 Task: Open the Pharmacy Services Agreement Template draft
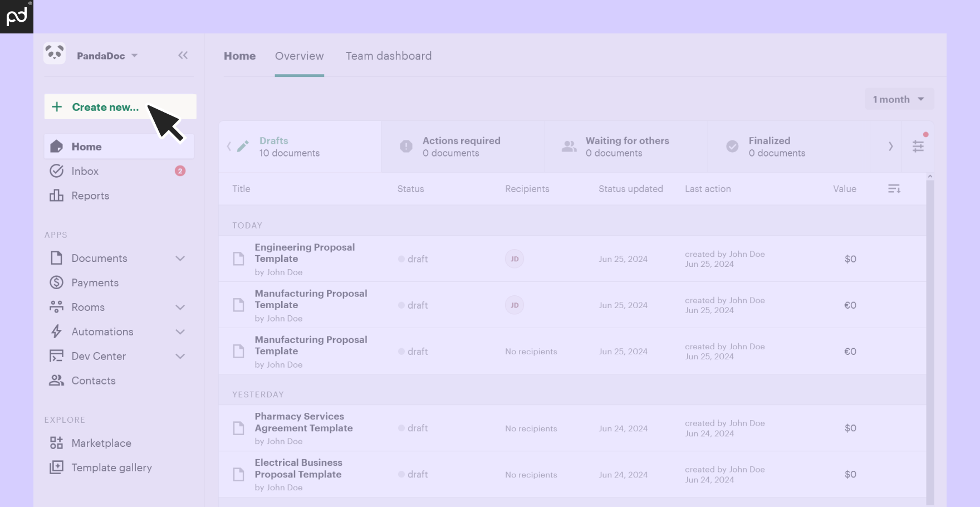(x=303, y=428)
